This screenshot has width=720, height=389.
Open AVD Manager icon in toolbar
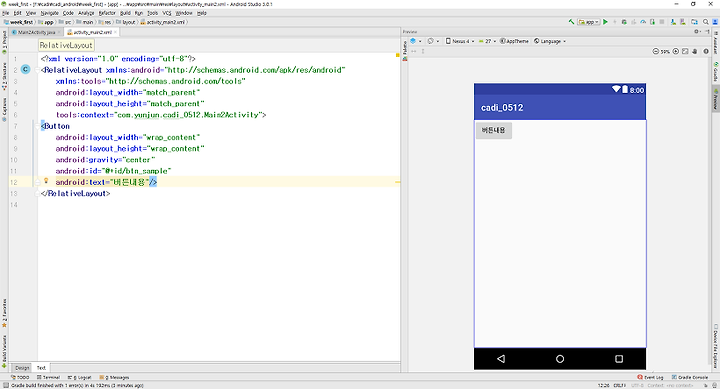(x=683, y=22)
